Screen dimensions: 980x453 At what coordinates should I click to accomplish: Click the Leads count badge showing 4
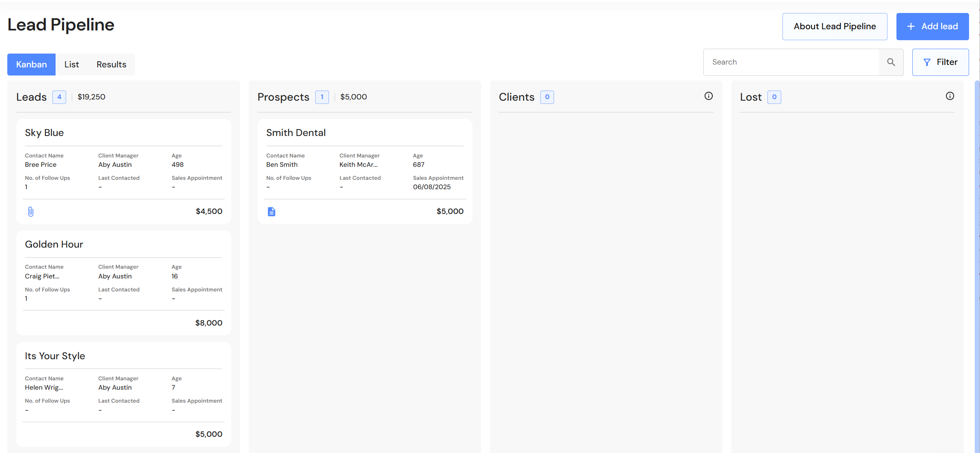point(59,97)
